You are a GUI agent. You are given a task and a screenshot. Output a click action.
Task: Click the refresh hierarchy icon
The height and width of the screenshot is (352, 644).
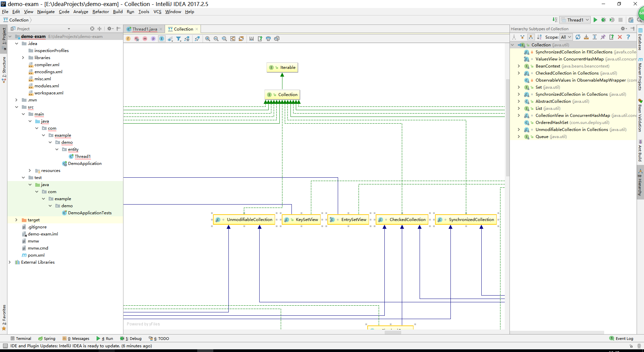coord(578,37)
